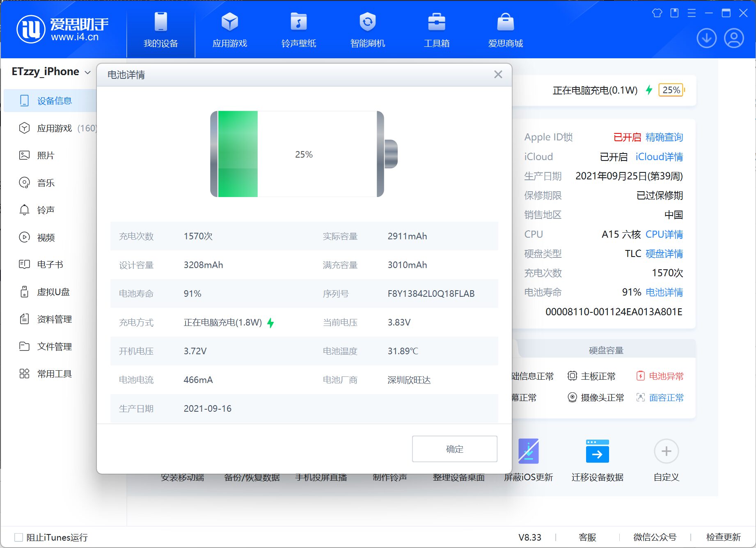Open the 爱思商城 tab
The width and height of the screenshot is (756, 548).
tap(505, 30)
